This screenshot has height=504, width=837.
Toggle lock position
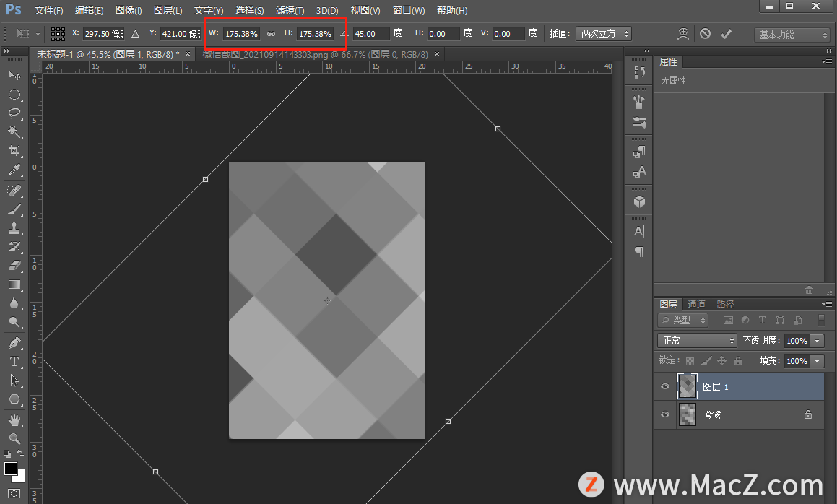pos(721,361)
